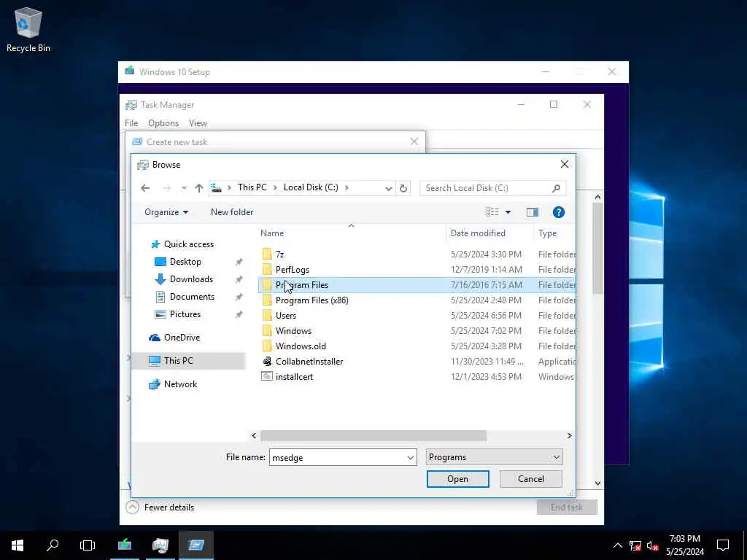Open the Recycle Bin desktop icon
Screen dimensions: 747x560
coord(28,29)
